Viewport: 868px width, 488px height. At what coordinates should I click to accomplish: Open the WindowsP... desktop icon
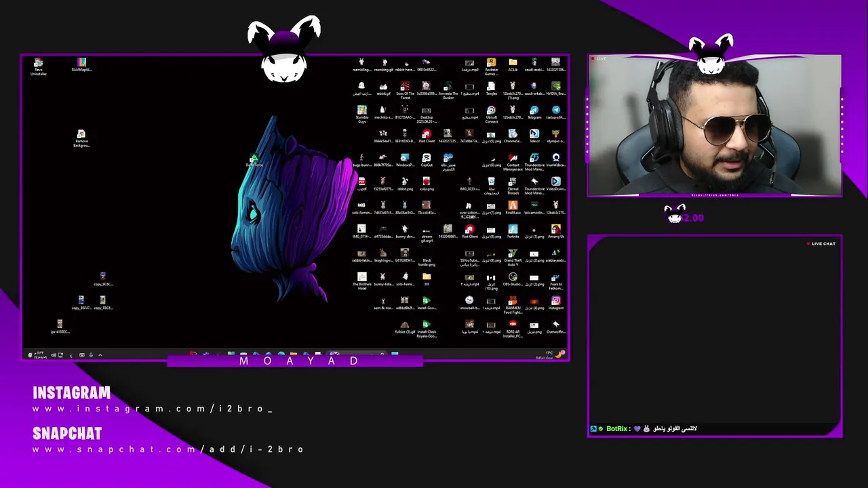tap(405, 161)
